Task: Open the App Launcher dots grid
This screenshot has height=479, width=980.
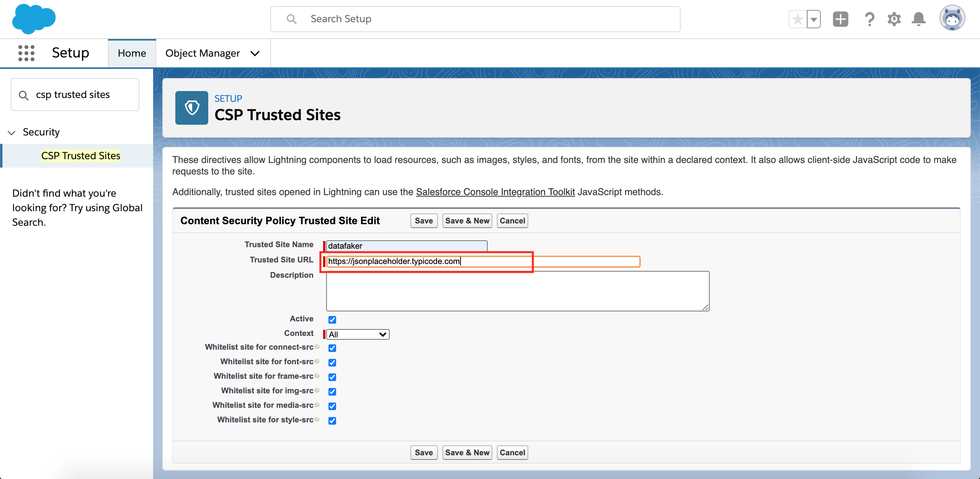Action: point(26,53)
